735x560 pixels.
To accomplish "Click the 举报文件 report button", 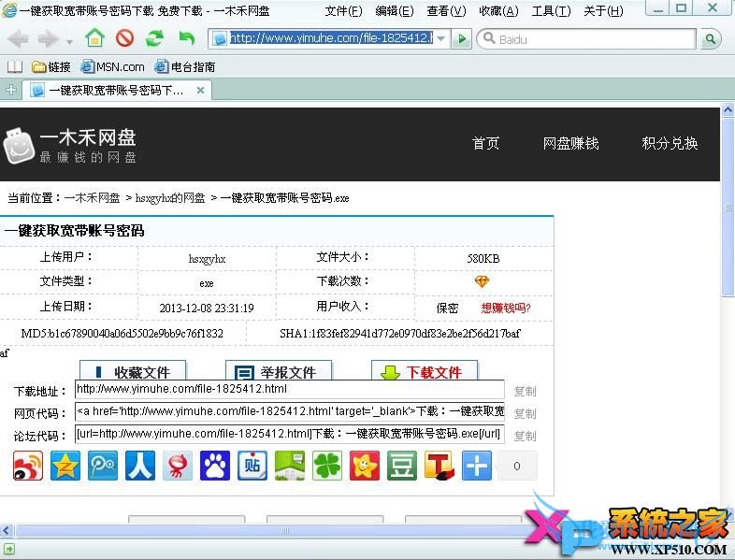I will 279,372.
